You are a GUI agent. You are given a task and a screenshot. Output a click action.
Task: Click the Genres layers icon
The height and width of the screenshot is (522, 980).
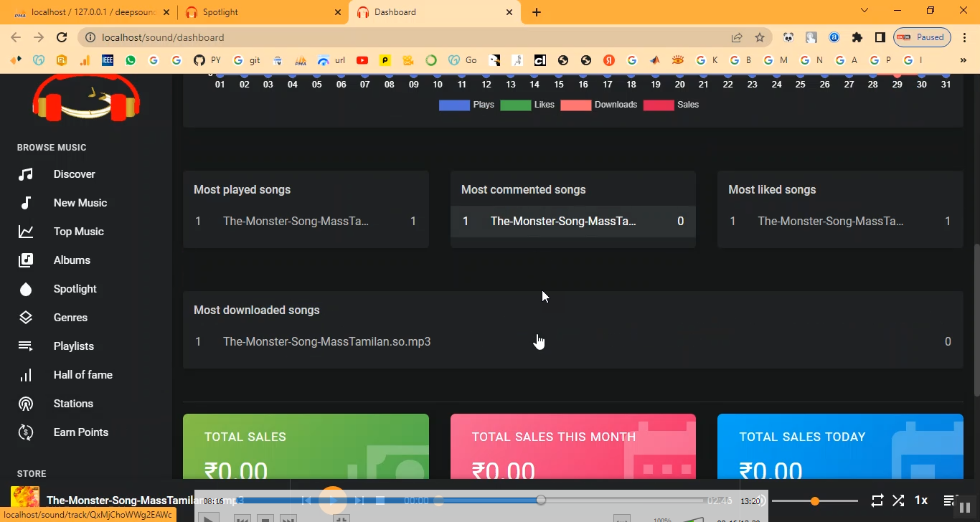pos(26,318)
